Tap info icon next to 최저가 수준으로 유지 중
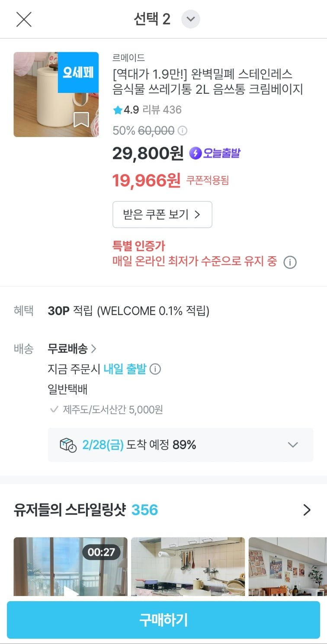Viewport: 327px width, 644px height. [x=290, y=262]
